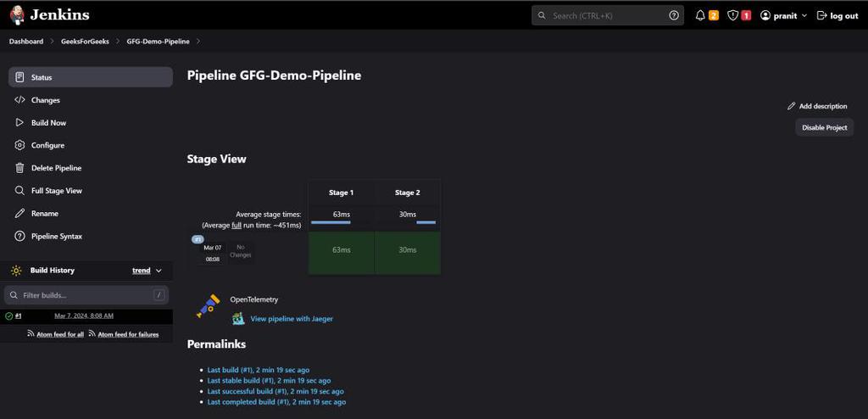The image size is (868, 419).
Task: Click RSS icon beside Atom feed for failures
Action: (92, 334)
